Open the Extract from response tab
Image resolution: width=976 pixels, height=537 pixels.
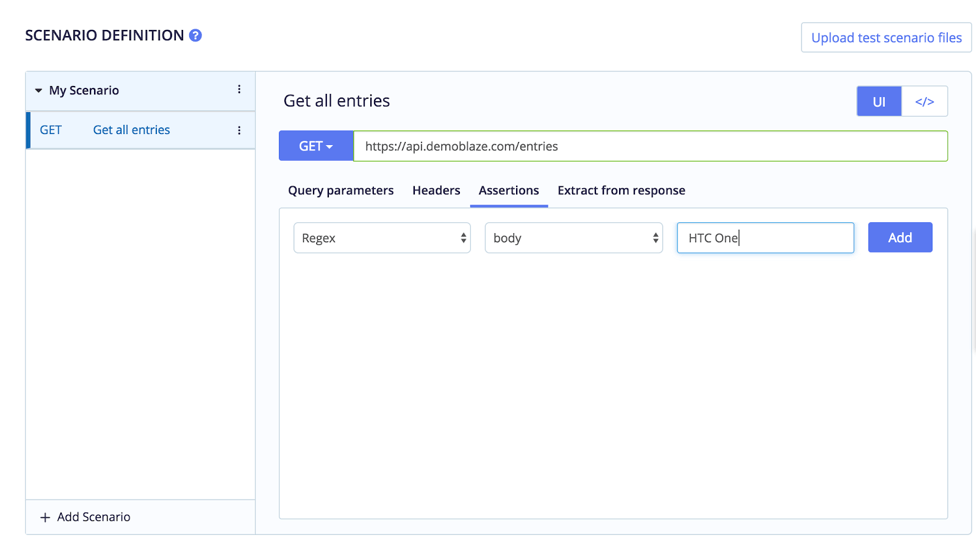coord(621,190)
